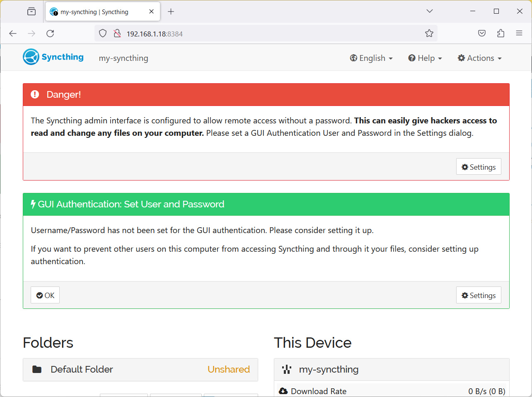
Task: Click the Unshared status label
Action: tap(229, 369)
